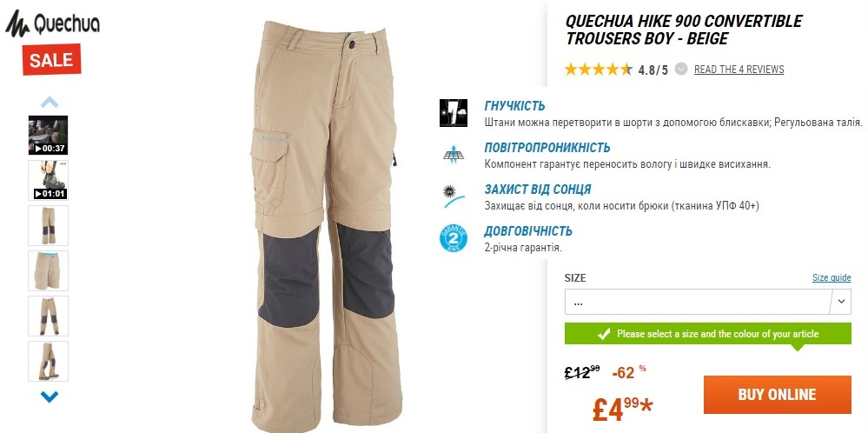Click the breathability icon beside ПОВІТРОПРОНИКНІСТЬ
The height and width of the screenshot is (433, 868).
(x=454, y=154)
